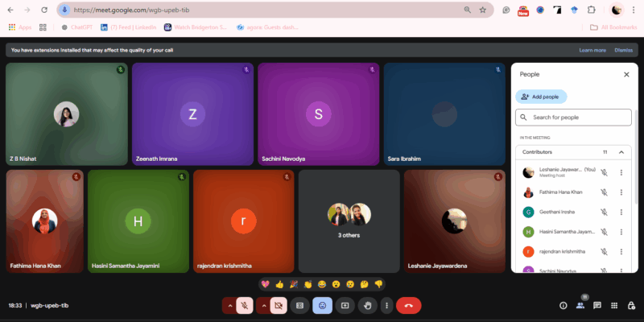The height and width of the screenshot is (322, 644).
Task: Open video settings arrow beside the camera
Action: [263, 305]
